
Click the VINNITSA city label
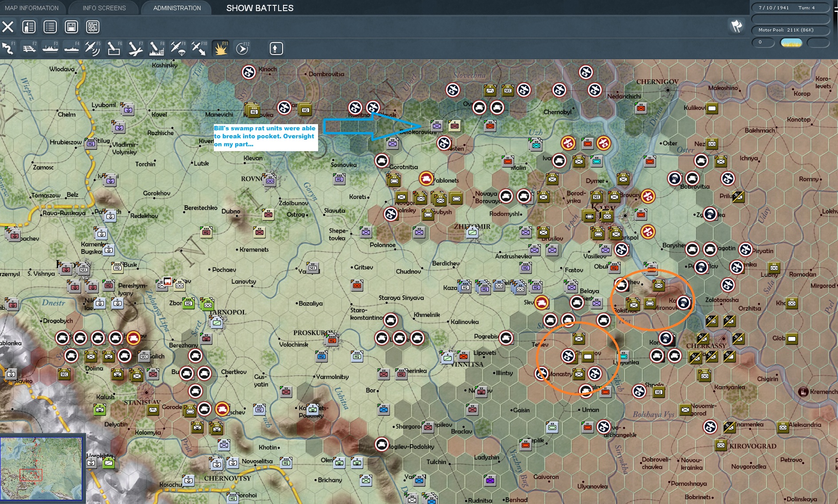click(x=467, y=364)
